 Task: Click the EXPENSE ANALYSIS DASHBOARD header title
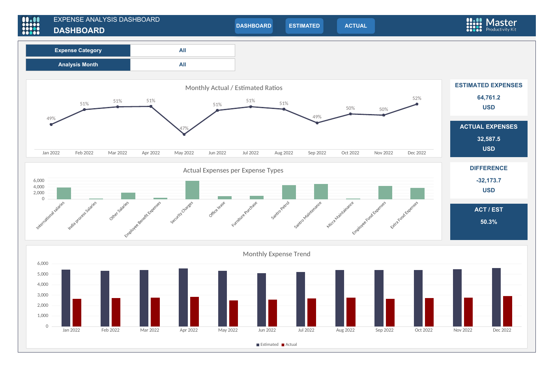pyautogui.click(x=107, y=20)
